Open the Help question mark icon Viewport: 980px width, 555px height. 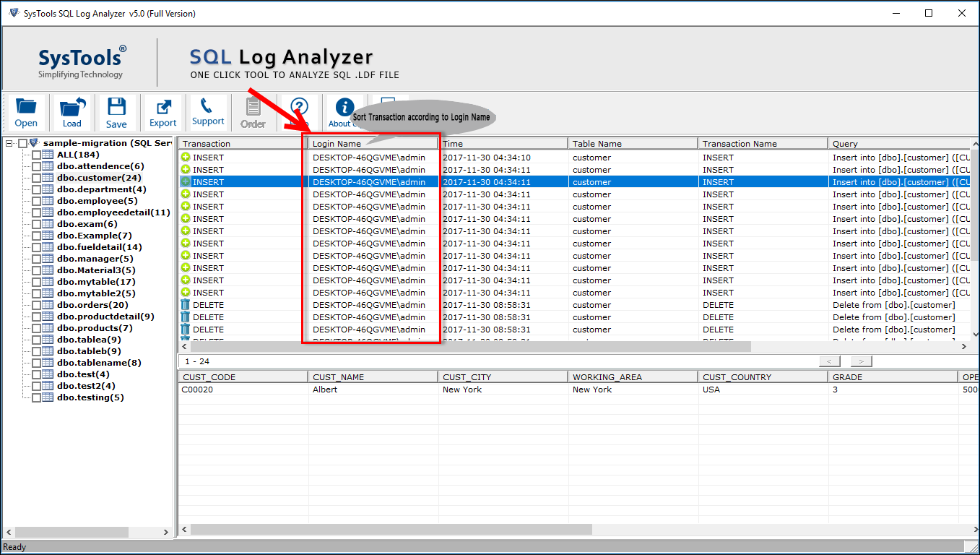tap(299, 106)
